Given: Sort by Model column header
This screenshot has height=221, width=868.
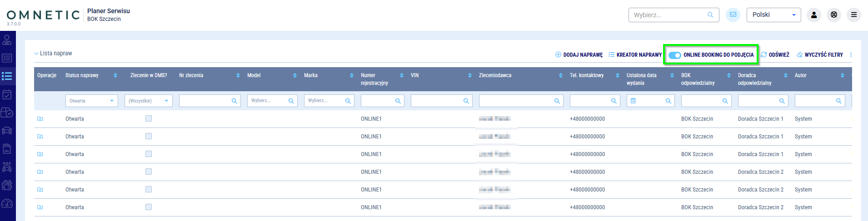Looking at the screenshot, I should [254, 75].
